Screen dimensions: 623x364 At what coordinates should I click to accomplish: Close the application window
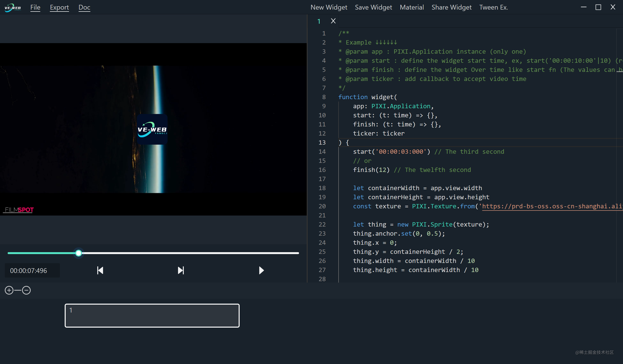point(613,7)
